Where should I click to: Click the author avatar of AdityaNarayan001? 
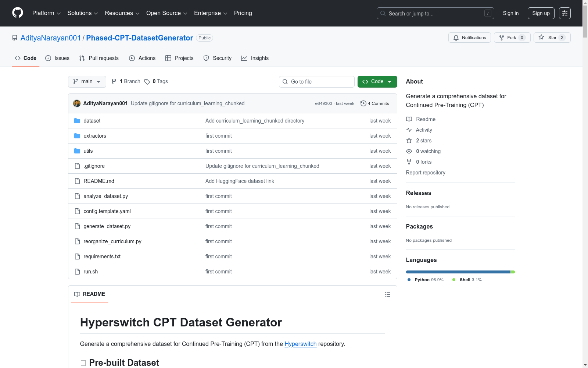pos(77,103)
